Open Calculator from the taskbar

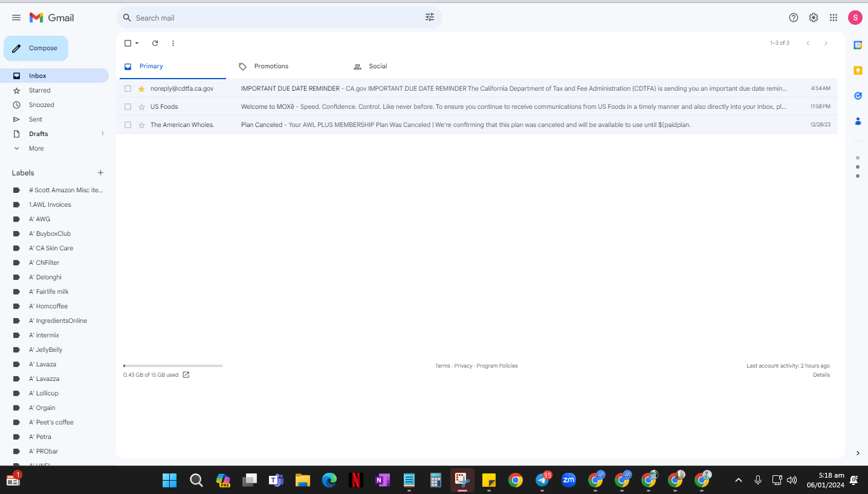435,480
